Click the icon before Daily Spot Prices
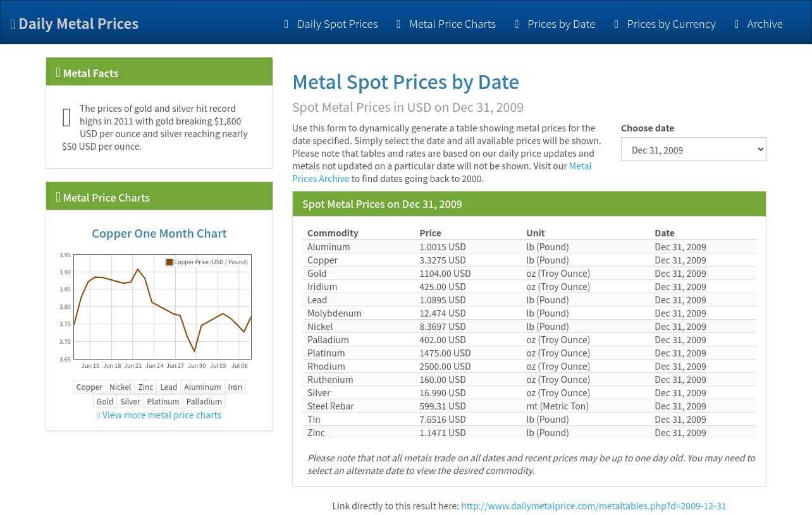812x515 pixels. pyautogui.click(x=286, y=24)
